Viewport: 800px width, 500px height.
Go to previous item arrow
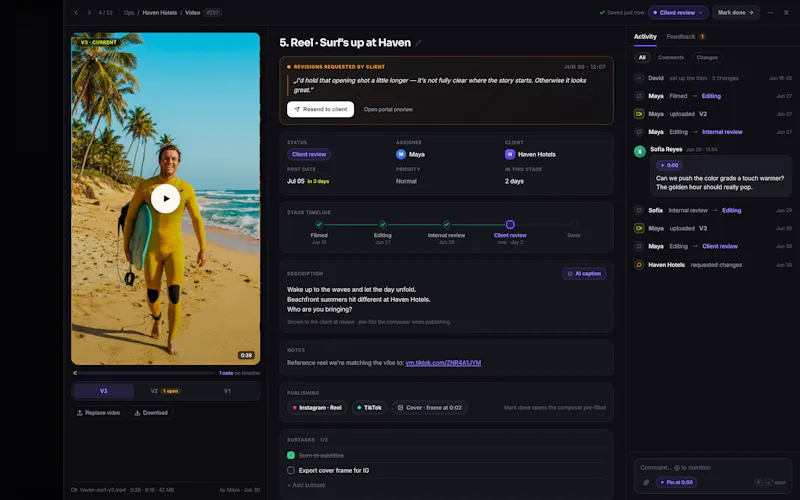click(x=76, y=12)
